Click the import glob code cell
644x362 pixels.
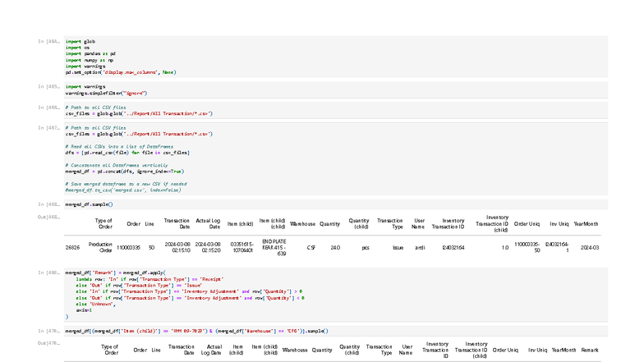[x=336, y=57]
